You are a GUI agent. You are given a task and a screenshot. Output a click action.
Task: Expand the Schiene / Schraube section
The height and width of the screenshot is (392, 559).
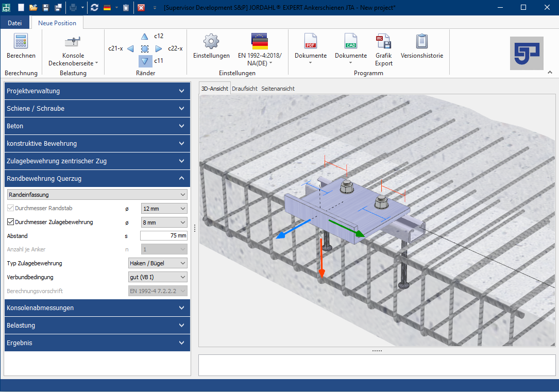(x=97, y=108)
